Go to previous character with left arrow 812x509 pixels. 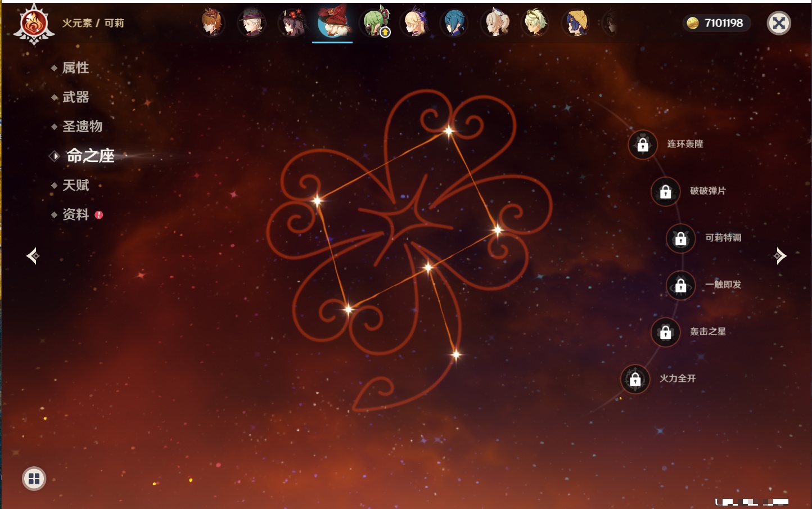click(x=33, y=256)
